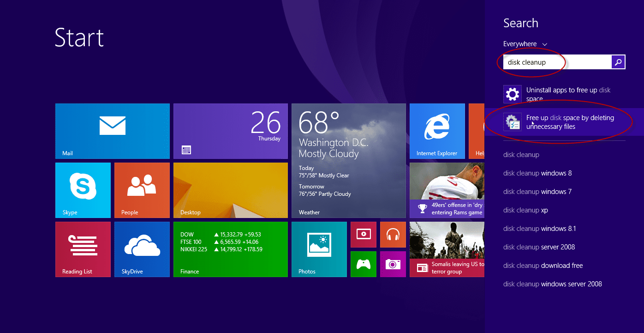Select 'disk cleanup server 2008' suggestion
This screenshot has width=644, height=333.
coord(539,247)
